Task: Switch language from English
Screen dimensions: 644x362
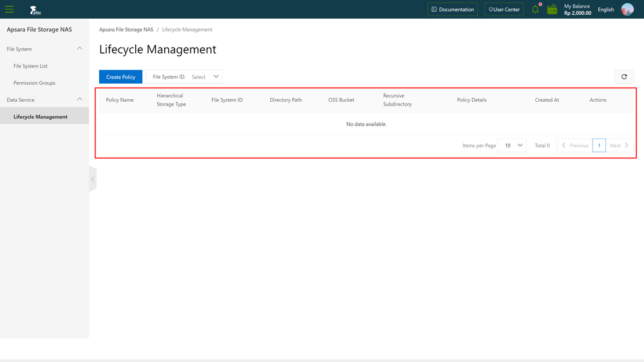Action: (606, 10)
